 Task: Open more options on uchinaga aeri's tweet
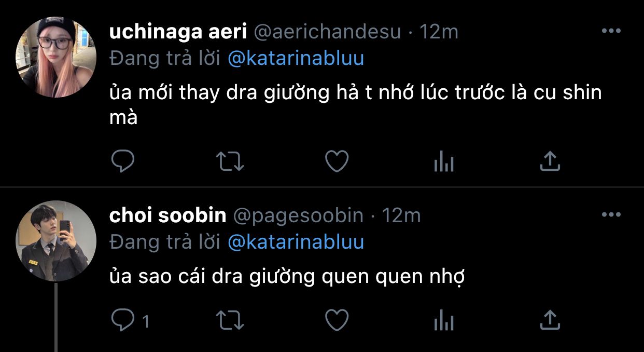coord(611,31)
